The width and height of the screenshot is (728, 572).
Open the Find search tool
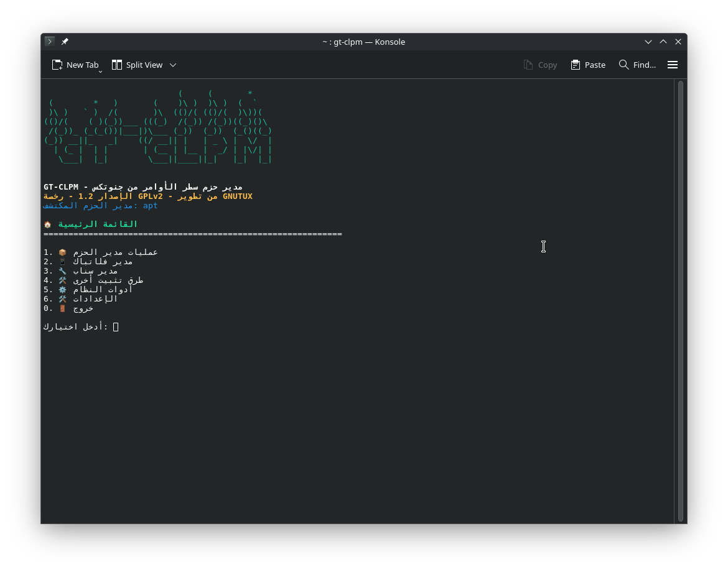637,65
